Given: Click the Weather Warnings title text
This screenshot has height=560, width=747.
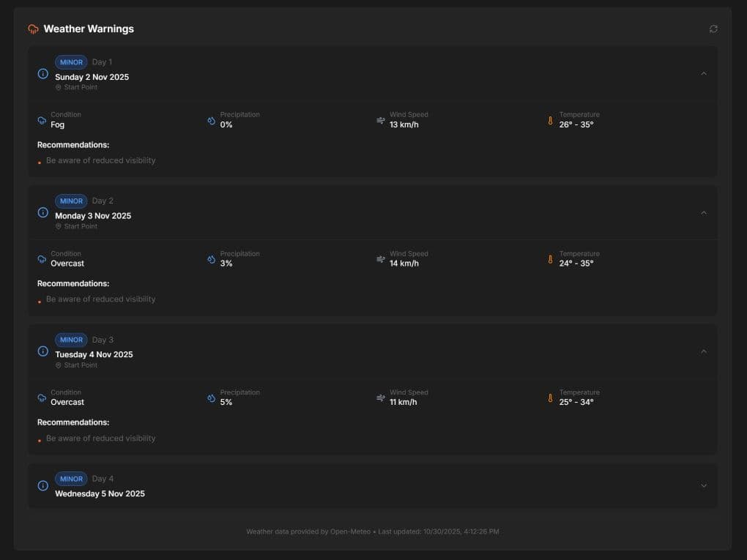Looking at the screenshot, I should (x=89, y=29).
